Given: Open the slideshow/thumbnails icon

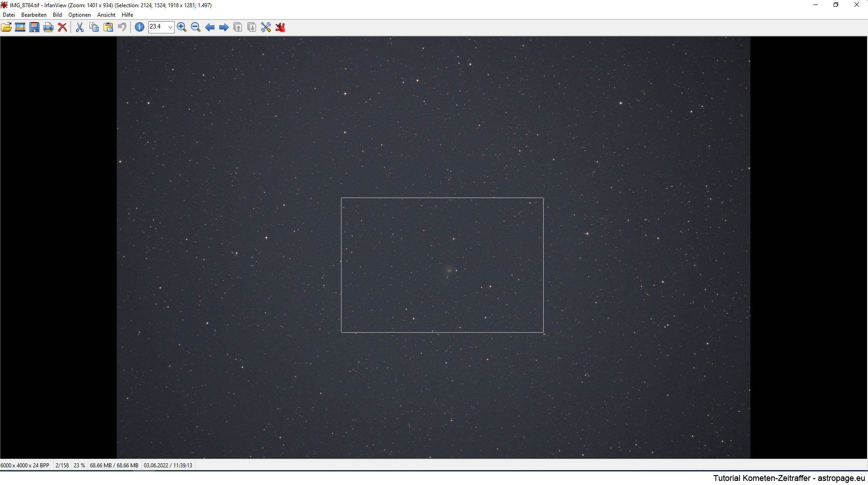Looking at the screenshot, I should (x=20, y=27).
